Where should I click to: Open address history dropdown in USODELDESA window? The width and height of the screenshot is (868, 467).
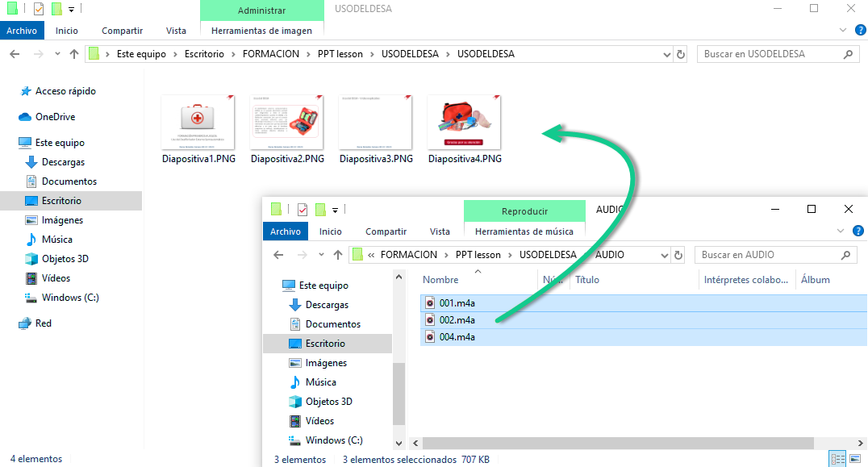click(x=666, y=54)
